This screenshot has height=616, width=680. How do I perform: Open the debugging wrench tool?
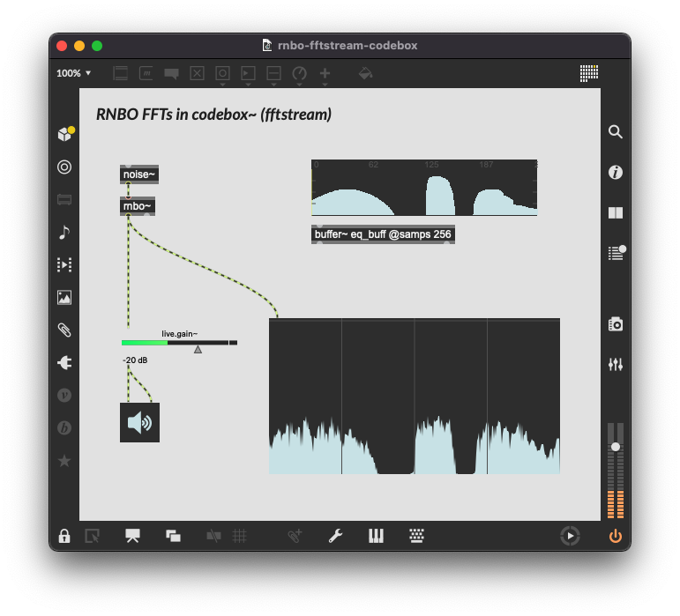click(335, 536)
